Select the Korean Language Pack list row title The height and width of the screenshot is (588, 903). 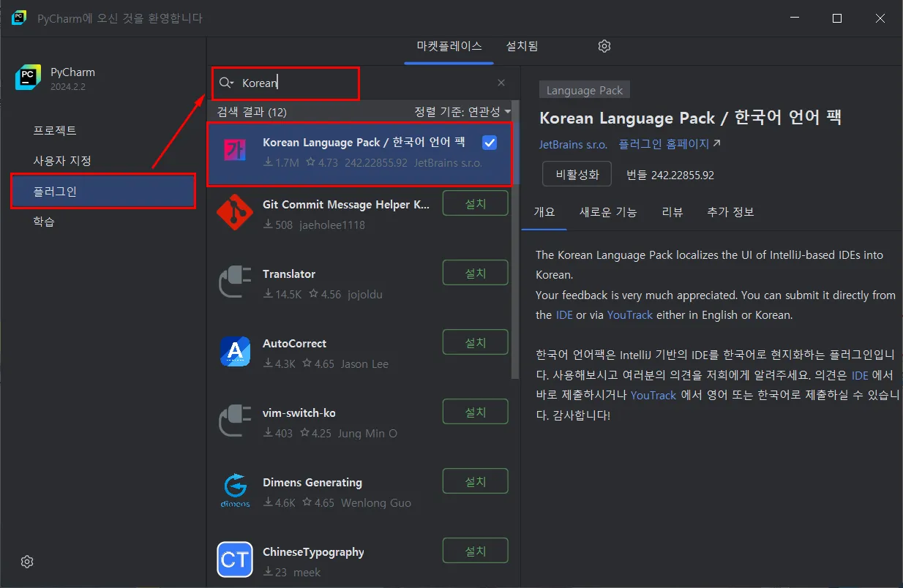click(x=364, y=142)
